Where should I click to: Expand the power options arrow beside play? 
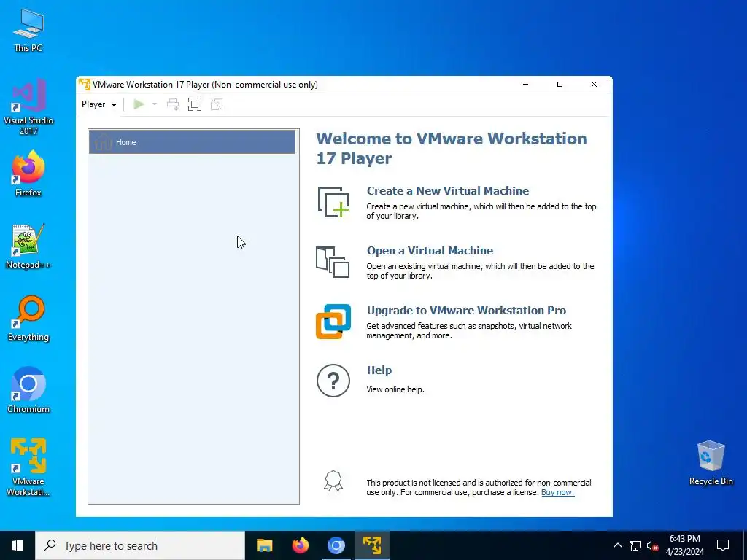[155, 104]
